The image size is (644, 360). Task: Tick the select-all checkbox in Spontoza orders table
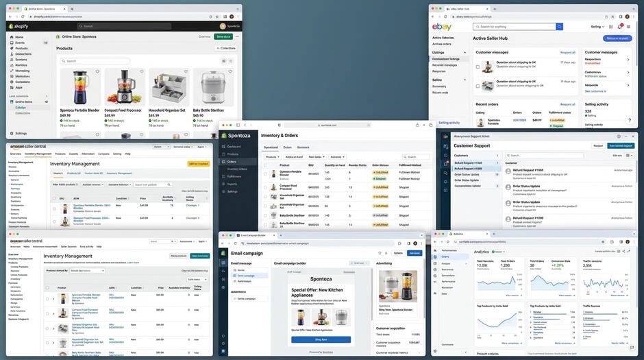[x=265, y=165]
